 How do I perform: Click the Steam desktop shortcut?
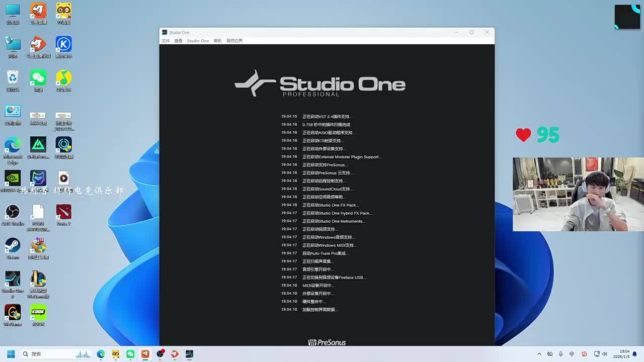coord(13,246)
